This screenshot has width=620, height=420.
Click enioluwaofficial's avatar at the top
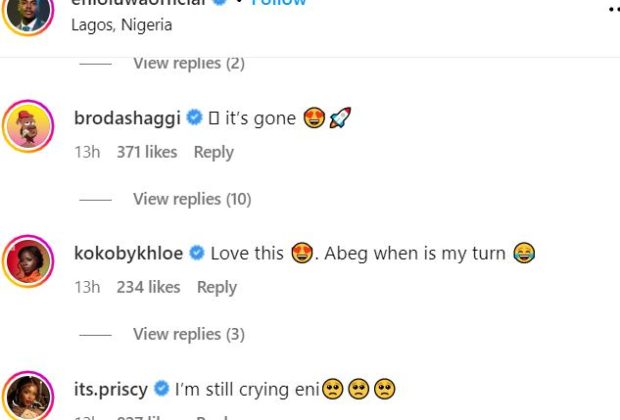pyautogui.click(x=28, y=10)
